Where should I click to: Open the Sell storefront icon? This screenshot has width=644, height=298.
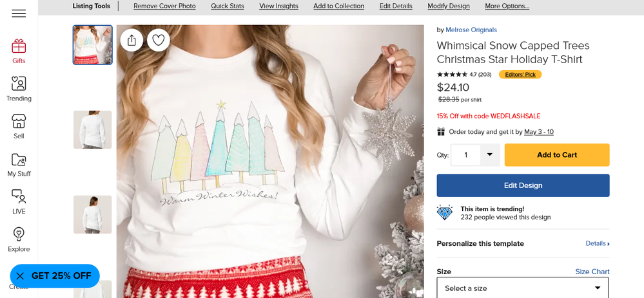tap(19, 121)
